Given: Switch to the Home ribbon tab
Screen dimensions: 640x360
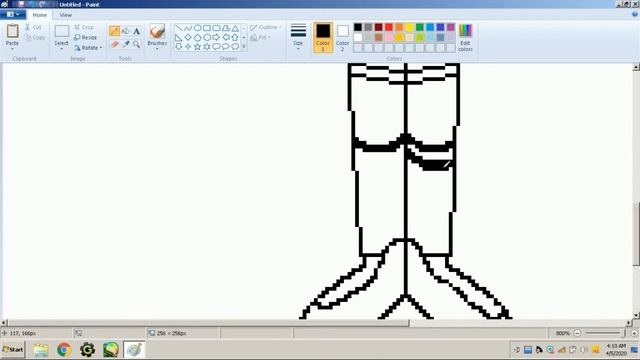Looking at the screenshot, I should click(x=40, y=15).
